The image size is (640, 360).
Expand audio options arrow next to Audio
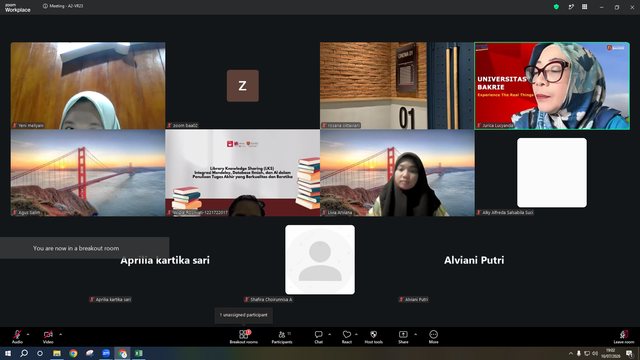pos(28,334)
